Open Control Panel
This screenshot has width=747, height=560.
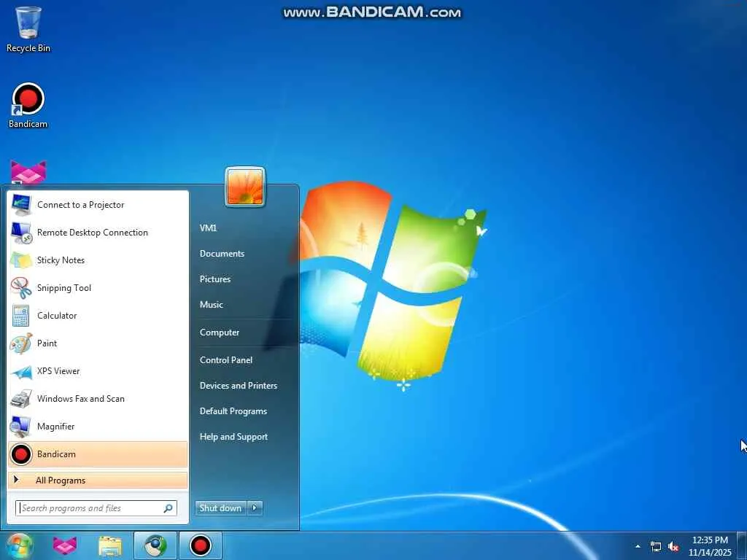tap(226, 360)
